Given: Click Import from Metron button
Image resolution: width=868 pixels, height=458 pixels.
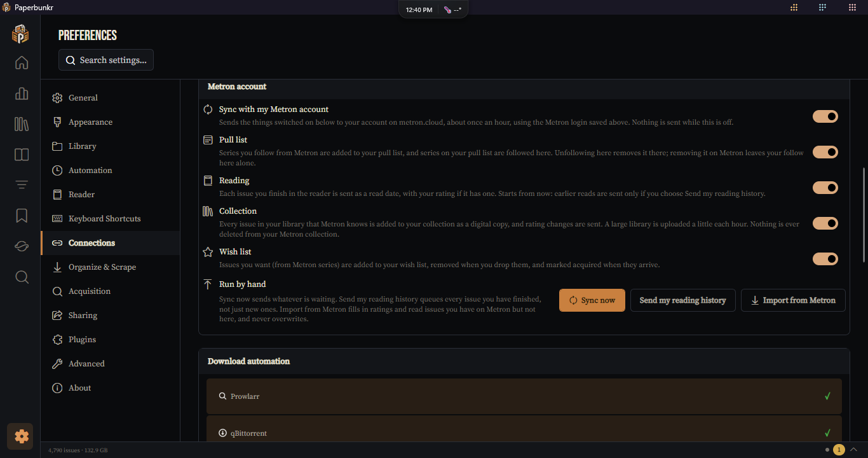Looking at the screenshot, I should point(793,300).
